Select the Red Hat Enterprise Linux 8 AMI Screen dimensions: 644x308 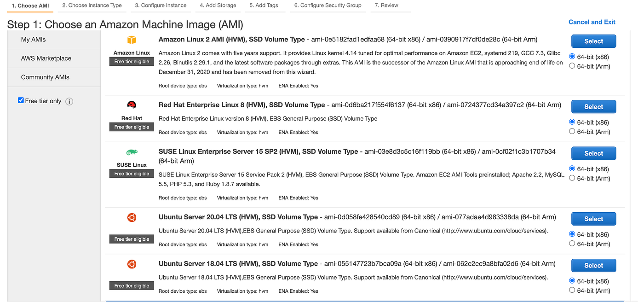tap(593, 106)
